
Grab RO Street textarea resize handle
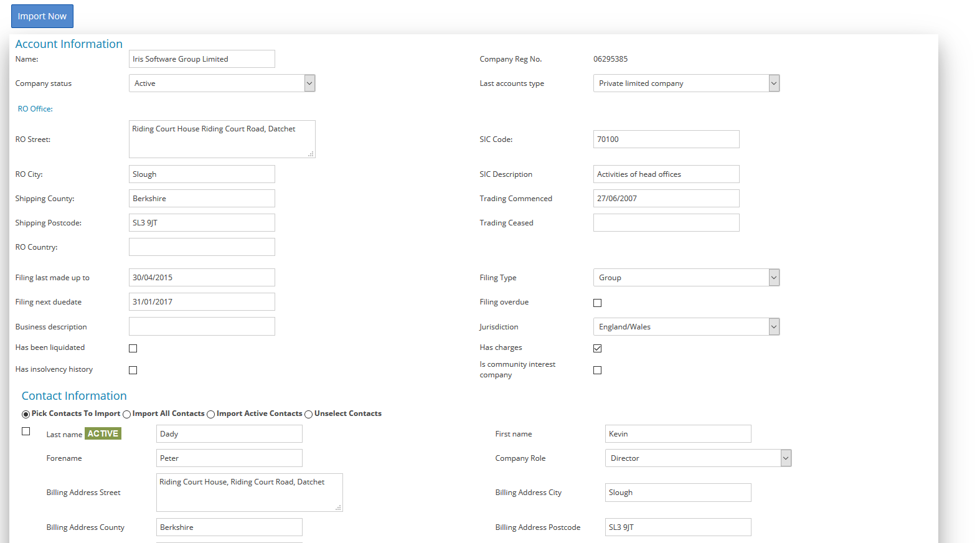(x=311, y=154)
